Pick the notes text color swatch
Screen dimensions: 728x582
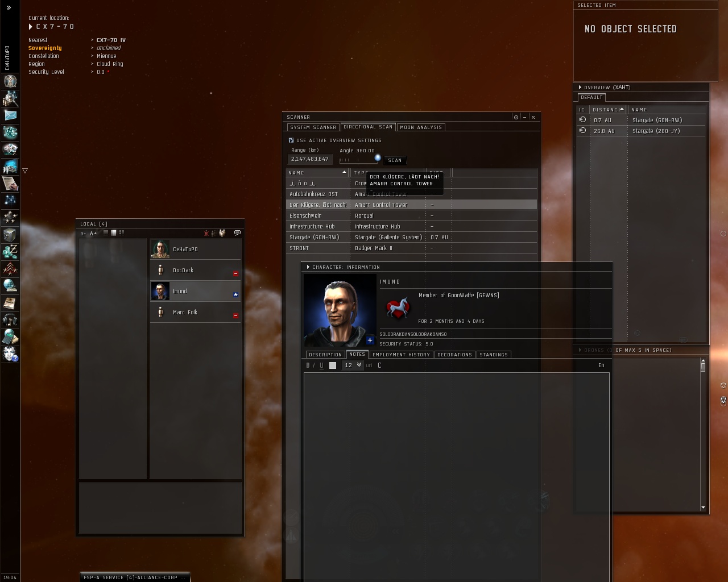click(x=333, y=365)
